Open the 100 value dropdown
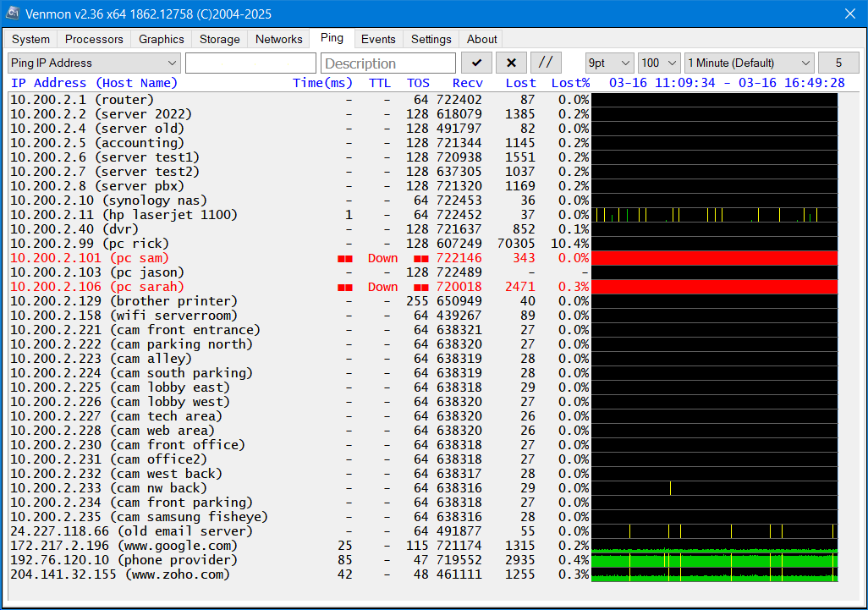Screen dimensions: 868x610 pyautogui.click(x=659, y=63)
